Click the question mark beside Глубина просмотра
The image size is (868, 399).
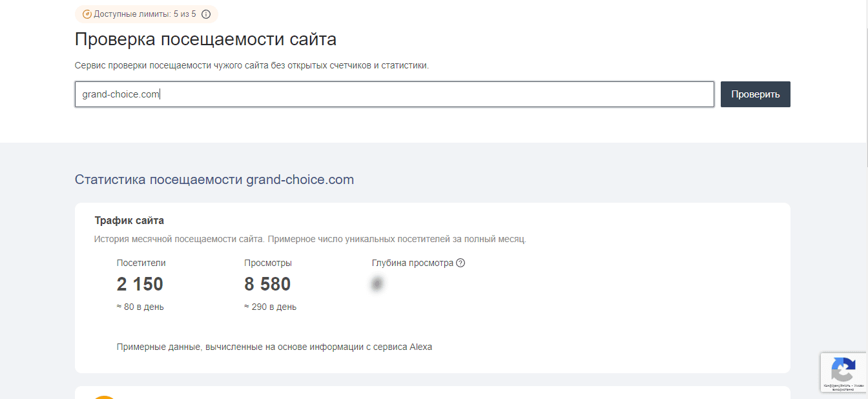[x=461, y=263]
